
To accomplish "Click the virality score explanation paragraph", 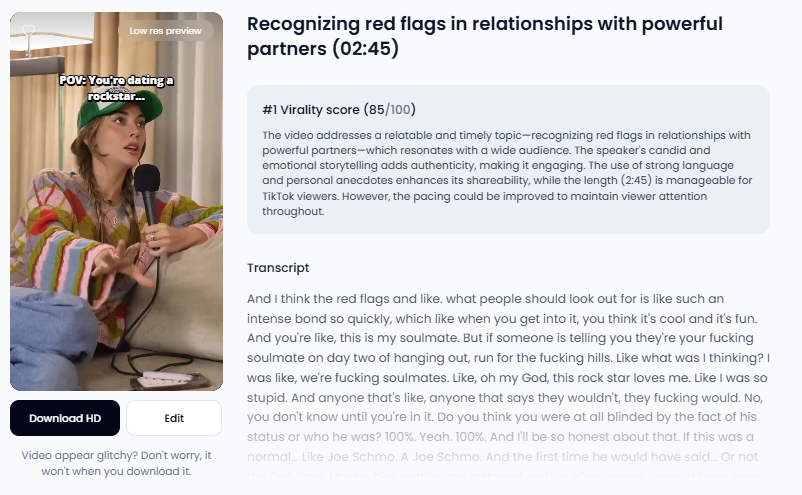I will pyautogui.click(x=507, y=173).
